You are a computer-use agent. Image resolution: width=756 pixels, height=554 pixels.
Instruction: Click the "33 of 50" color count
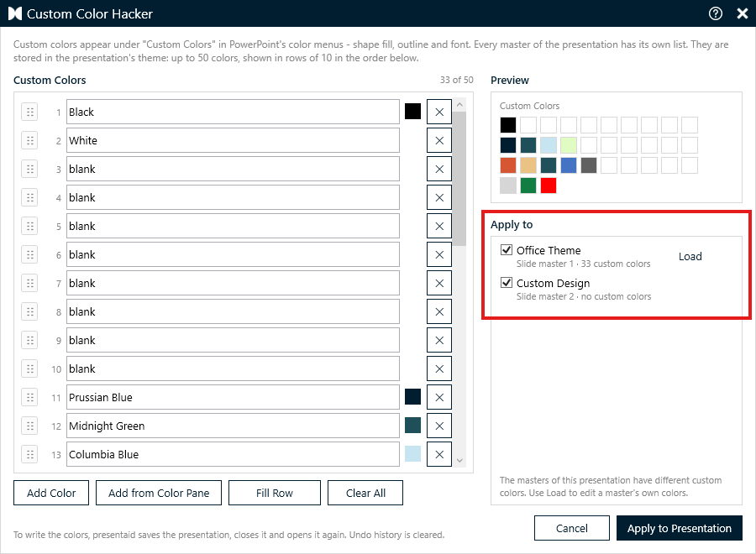456,80
